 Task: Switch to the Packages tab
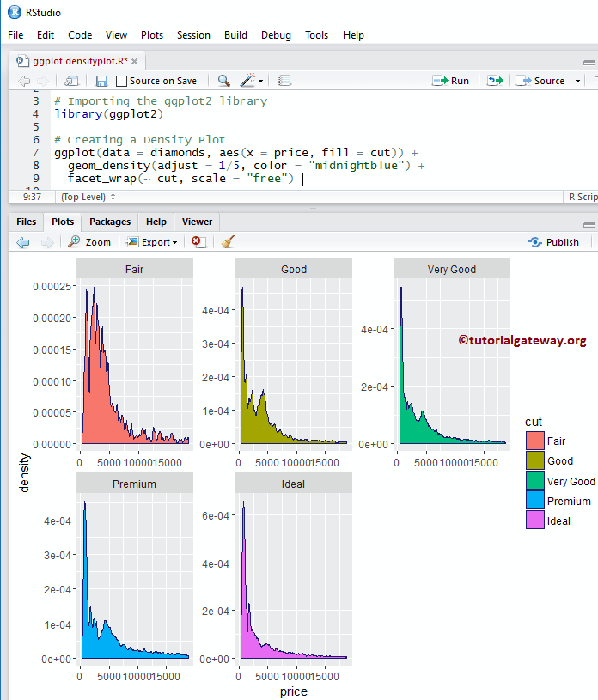coord(110,222)
